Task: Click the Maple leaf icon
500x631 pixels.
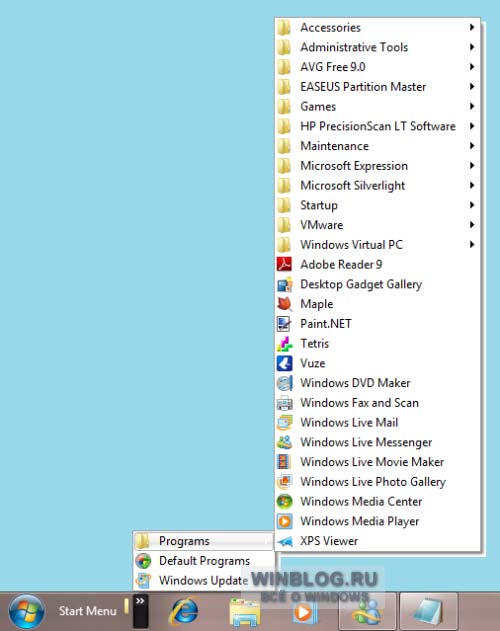Action: pos(284,304)
